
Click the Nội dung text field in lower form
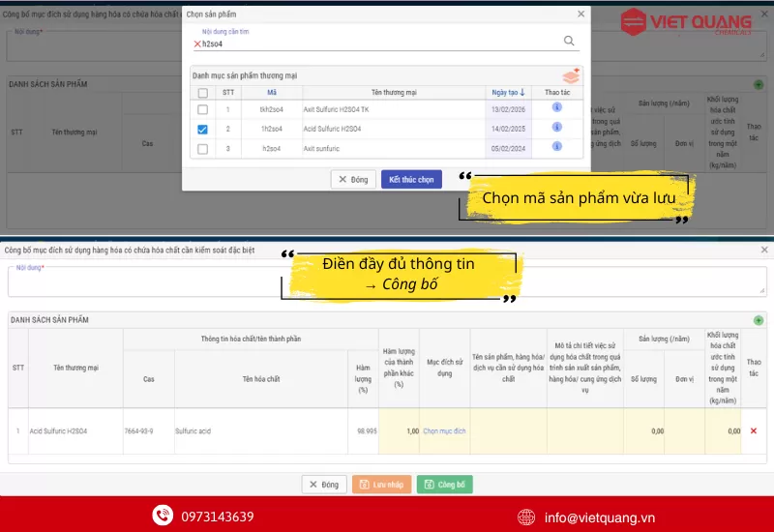pyautogui.click(x=387, y=282)
